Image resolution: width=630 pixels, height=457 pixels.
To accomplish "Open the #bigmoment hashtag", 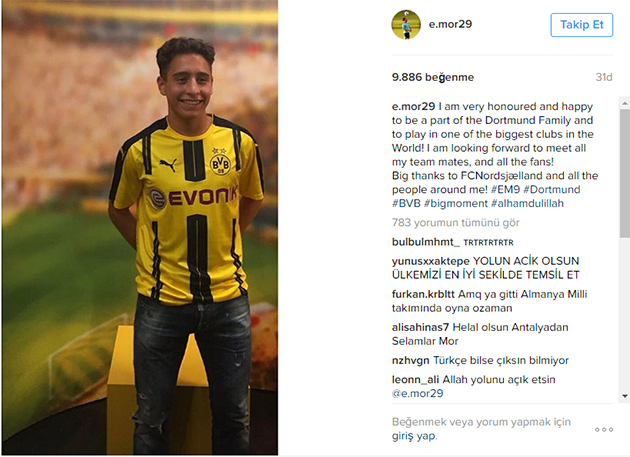I will (456, 203).
